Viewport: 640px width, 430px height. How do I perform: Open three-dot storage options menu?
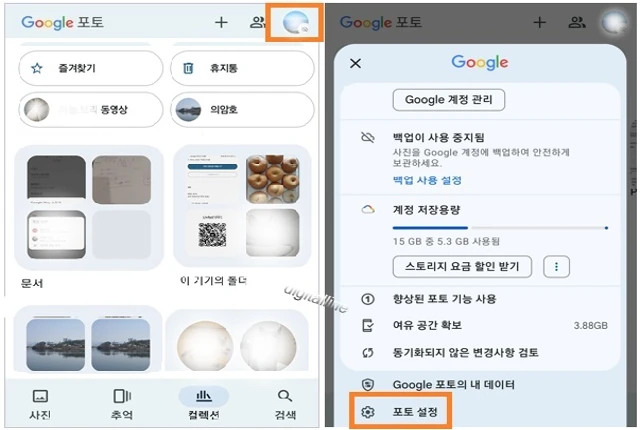(556, 267)
